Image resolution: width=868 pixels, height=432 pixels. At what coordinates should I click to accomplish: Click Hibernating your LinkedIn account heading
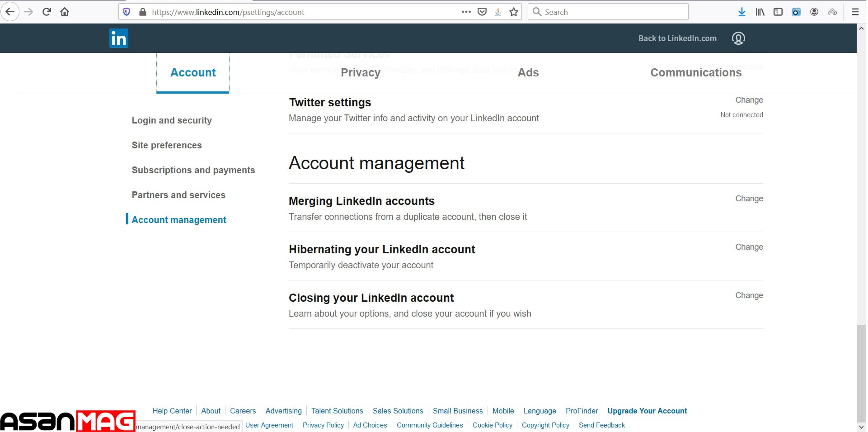point(382,250)
